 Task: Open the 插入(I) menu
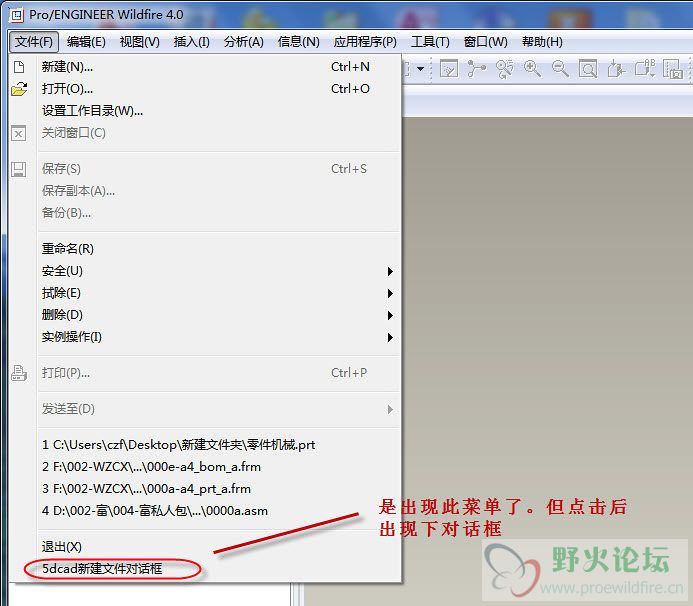coord(192,42)
